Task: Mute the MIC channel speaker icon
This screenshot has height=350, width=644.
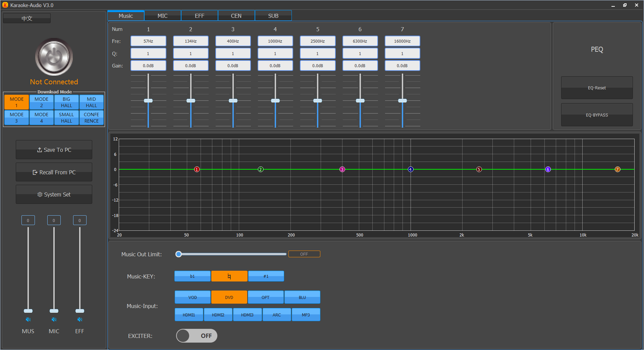Action: (x=54, y=319)
